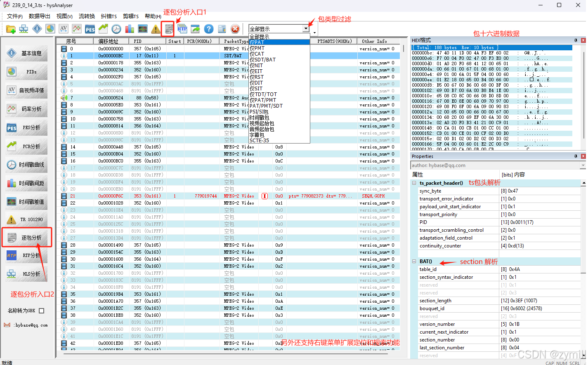Click the bitrate line graph toolbar icon

[77, 29]
